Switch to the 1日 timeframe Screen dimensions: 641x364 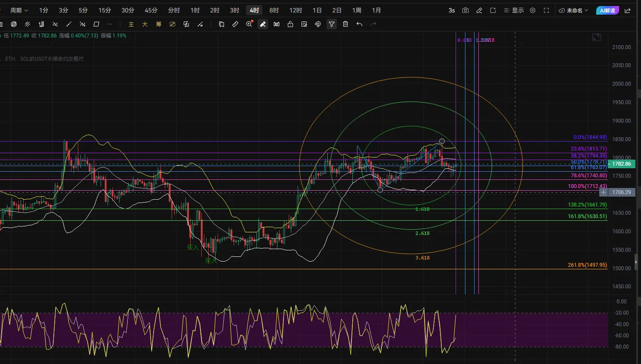click(317, 10)
